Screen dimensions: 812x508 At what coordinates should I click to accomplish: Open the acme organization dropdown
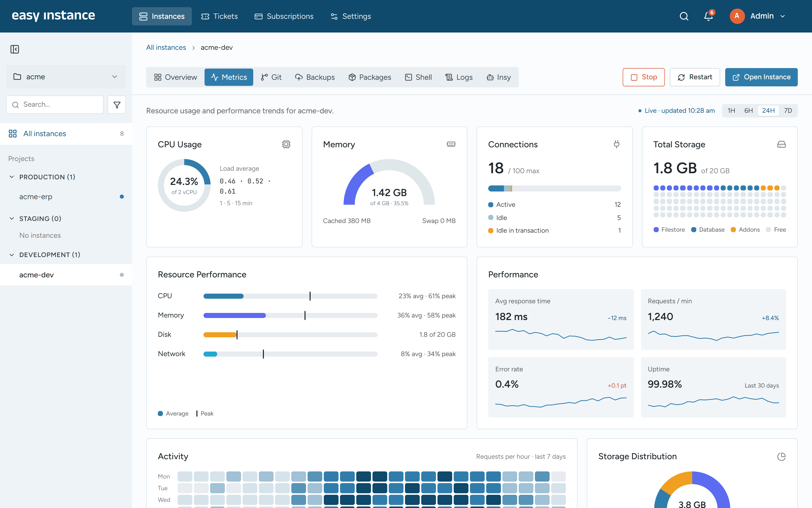point(66,77)
